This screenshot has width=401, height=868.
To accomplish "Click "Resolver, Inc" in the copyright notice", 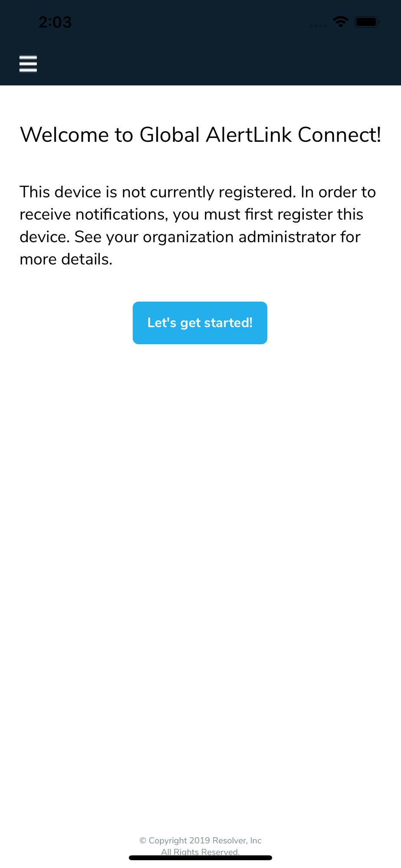I will pyautogui.click(x=237, y=841).
